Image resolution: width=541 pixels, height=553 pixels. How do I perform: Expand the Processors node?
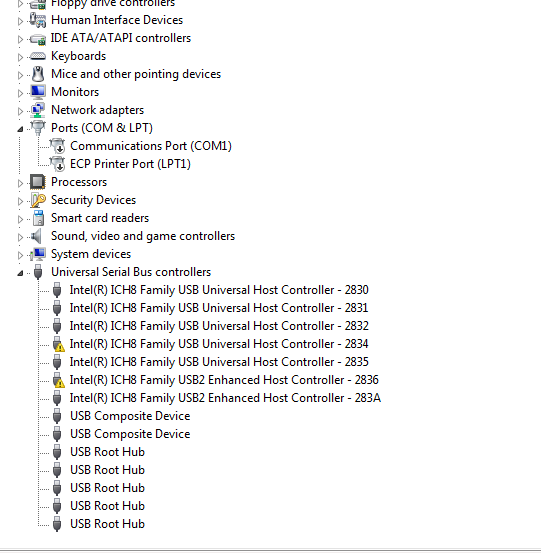click(x=20, y=183)
